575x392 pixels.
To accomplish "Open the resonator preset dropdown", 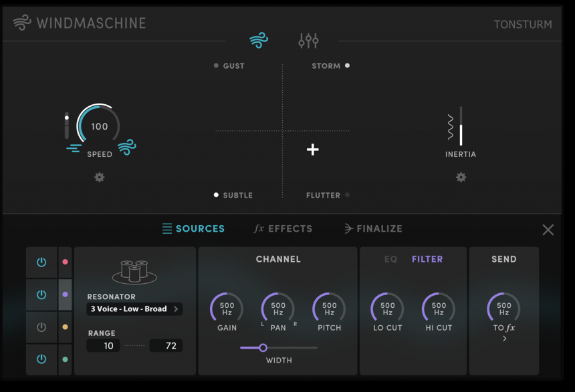I will click(x=134, y=309).
